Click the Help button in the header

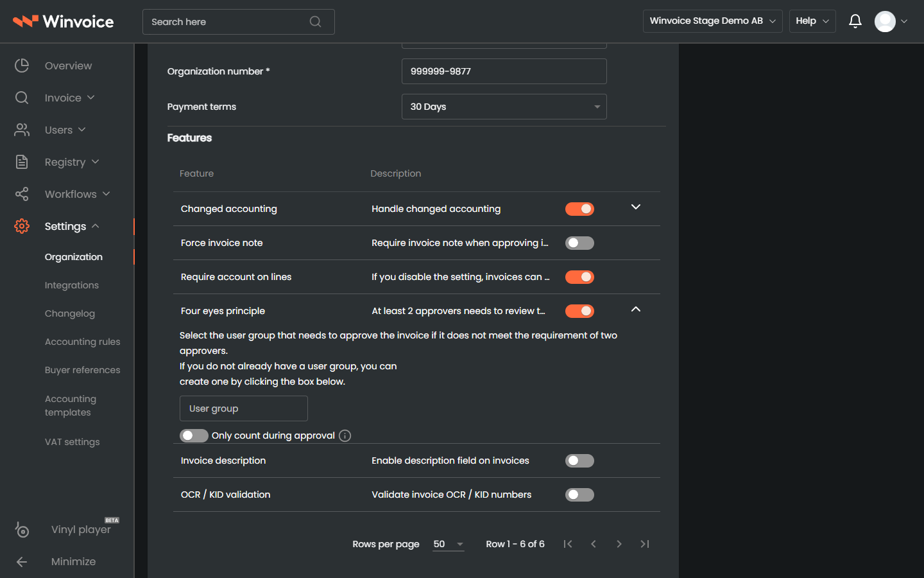coord(812,21)
